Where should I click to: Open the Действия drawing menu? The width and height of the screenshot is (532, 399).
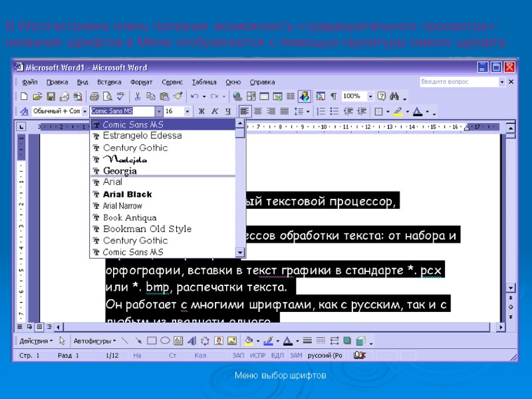coord(36,341)
